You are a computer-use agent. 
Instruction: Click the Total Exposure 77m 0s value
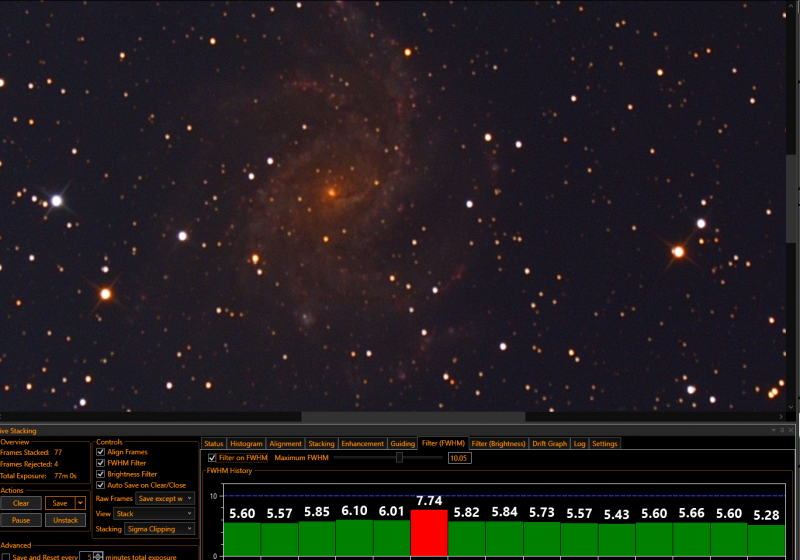pyautogui.click(x=65, y=476)
